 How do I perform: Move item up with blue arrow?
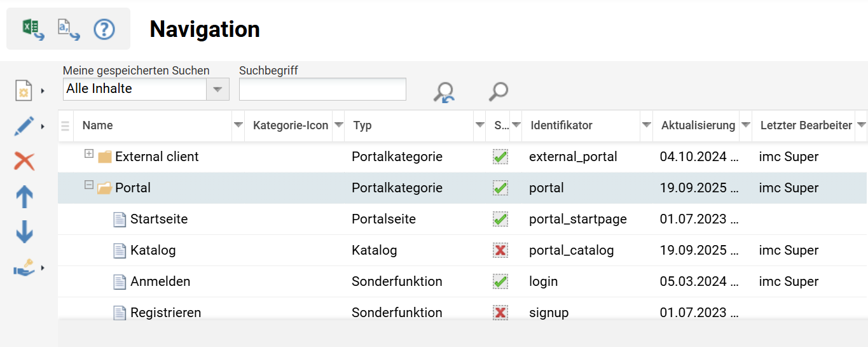click(x=24, y=197)
